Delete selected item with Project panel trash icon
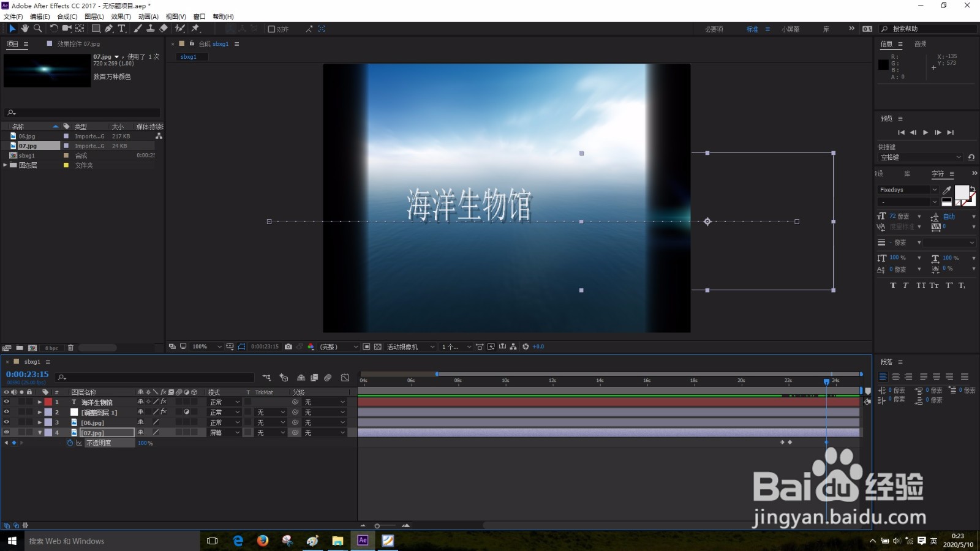This screenshot has height=551, width=980. (x=70, y=348)
